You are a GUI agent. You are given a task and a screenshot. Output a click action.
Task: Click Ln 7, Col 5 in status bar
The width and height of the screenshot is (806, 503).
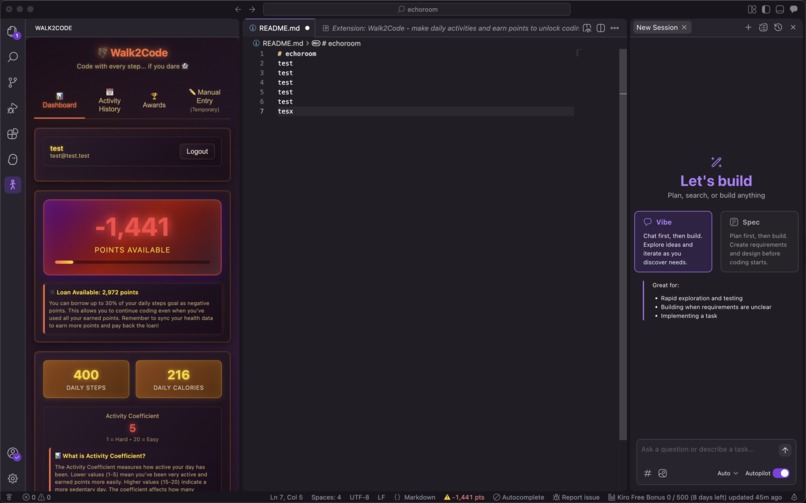coord(286,497)
